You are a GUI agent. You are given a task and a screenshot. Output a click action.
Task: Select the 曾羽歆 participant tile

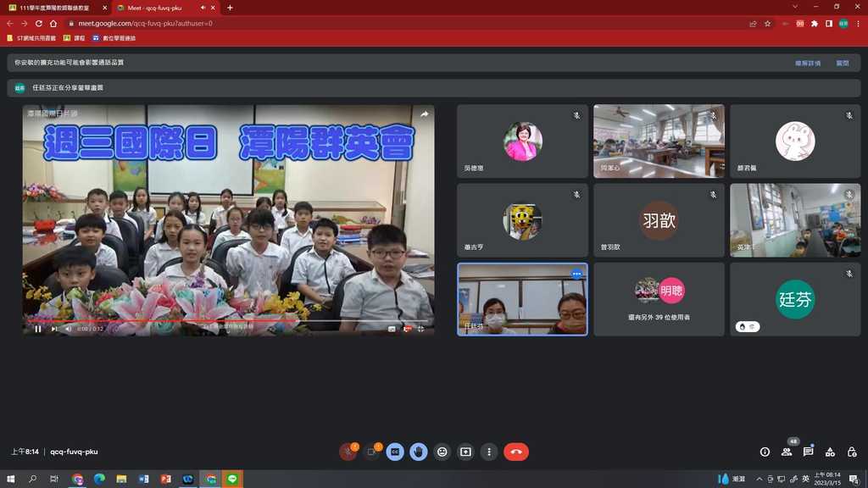click(659, 220)
